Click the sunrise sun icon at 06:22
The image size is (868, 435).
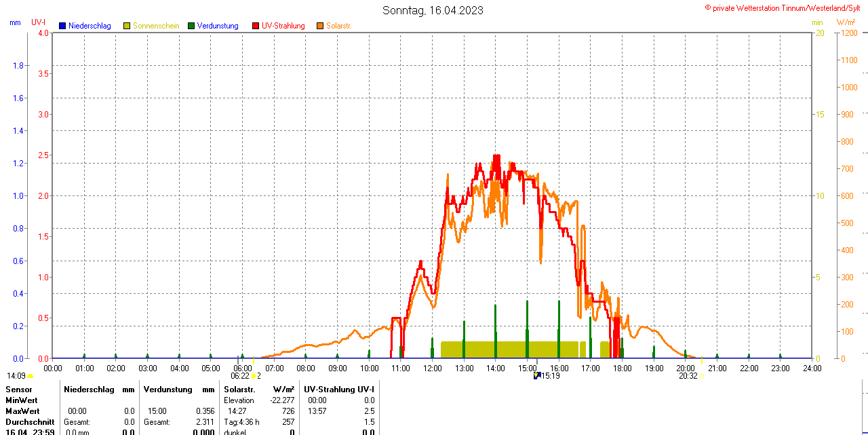point(254,375)
